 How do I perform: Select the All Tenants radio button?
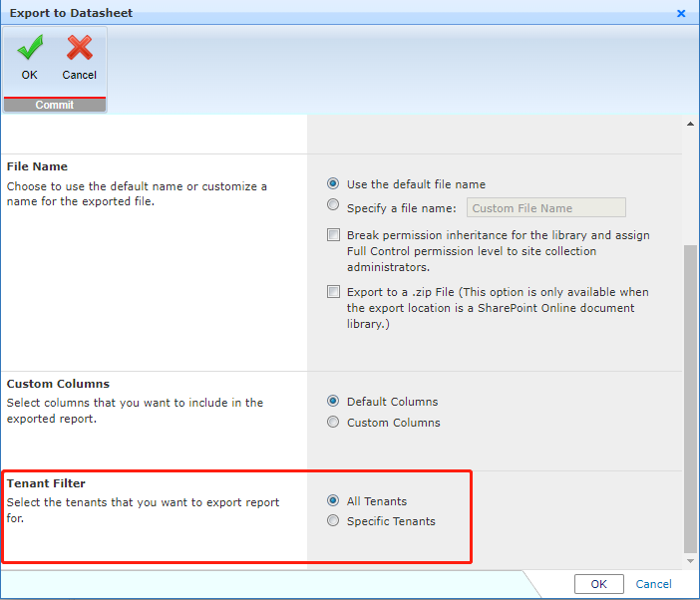pyautogui.click(x=333, y=501)
